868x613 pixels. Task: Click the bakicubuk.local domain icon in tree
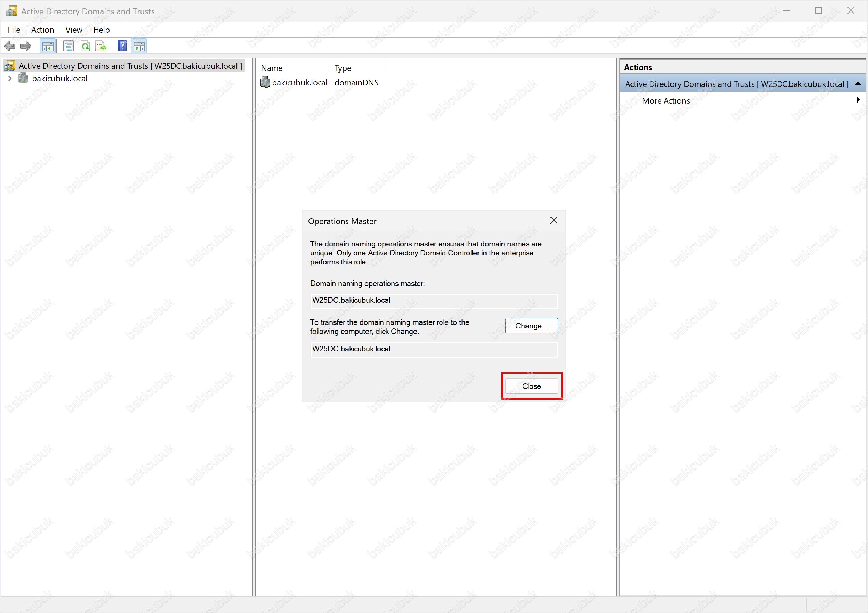click(23, 78)
